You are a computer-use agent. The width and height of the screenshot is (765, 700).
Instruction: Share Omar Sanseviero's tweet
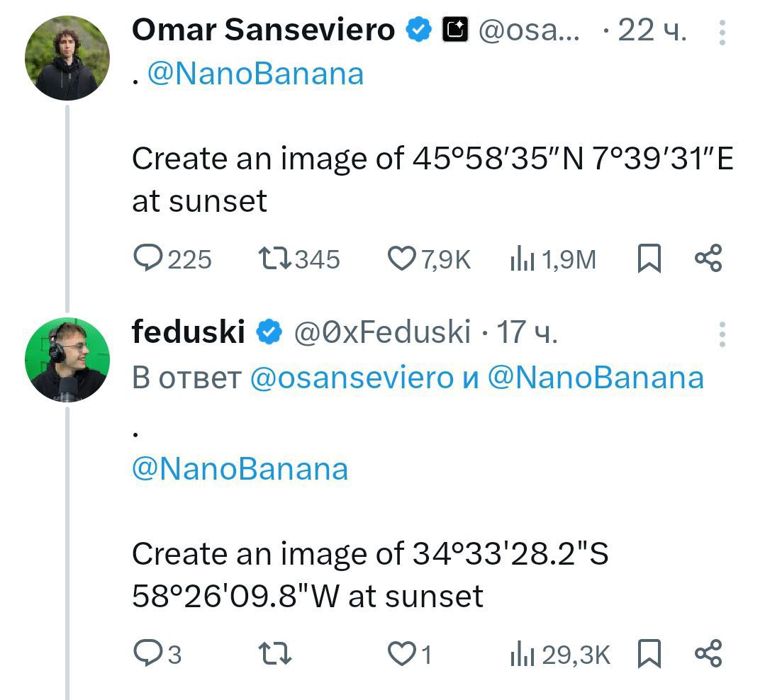click(708, 259)
